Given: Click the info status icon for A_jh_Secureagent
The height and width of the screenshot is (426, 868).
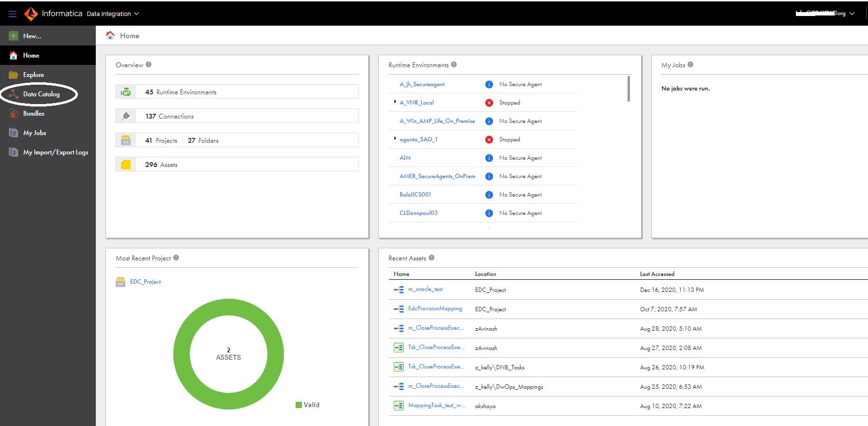Looking at the screenshot, I should [x=489, y=84].
